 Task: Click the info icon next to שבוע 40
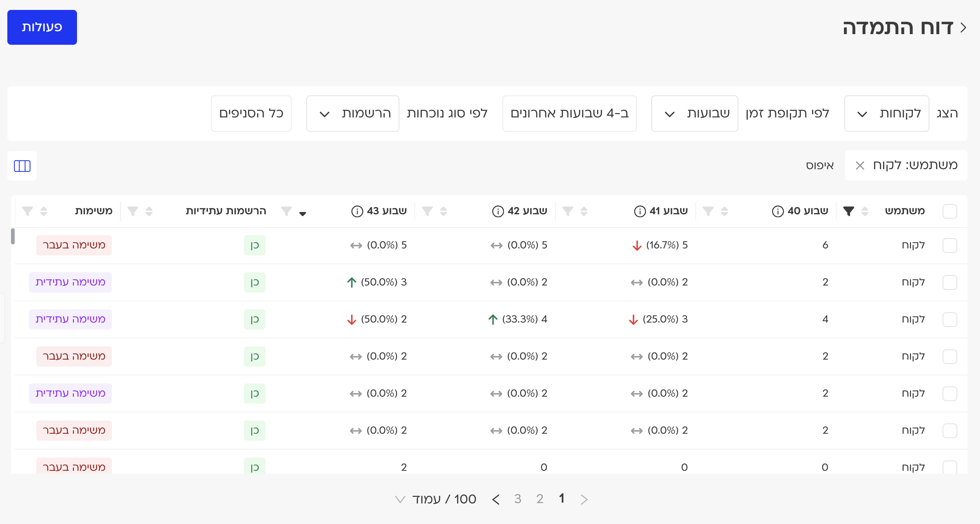point(777,211)
